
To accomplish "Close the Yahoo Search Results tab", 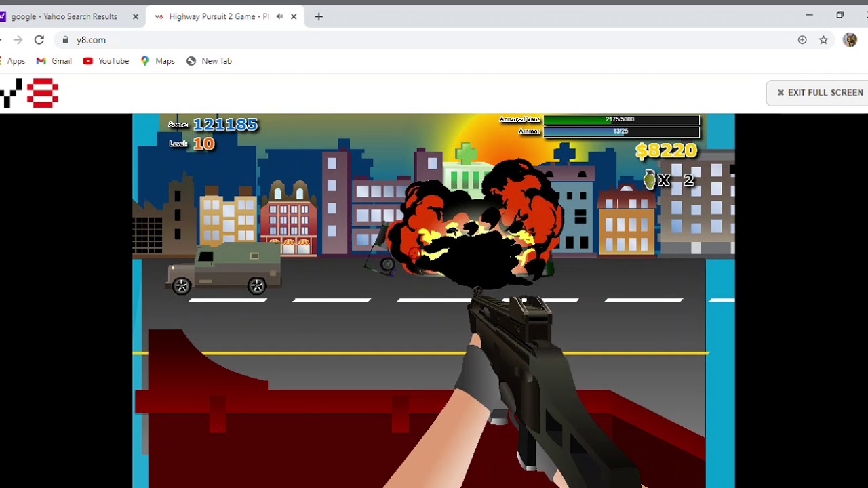I will 135,16.
